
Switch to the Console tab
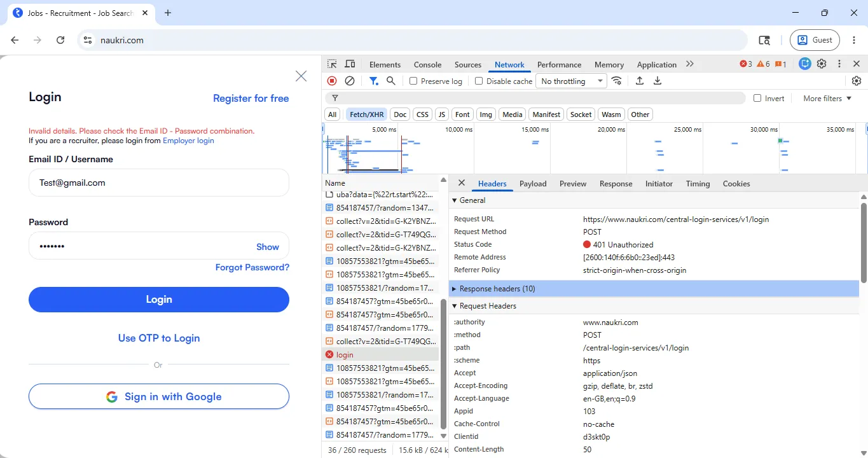427,64
